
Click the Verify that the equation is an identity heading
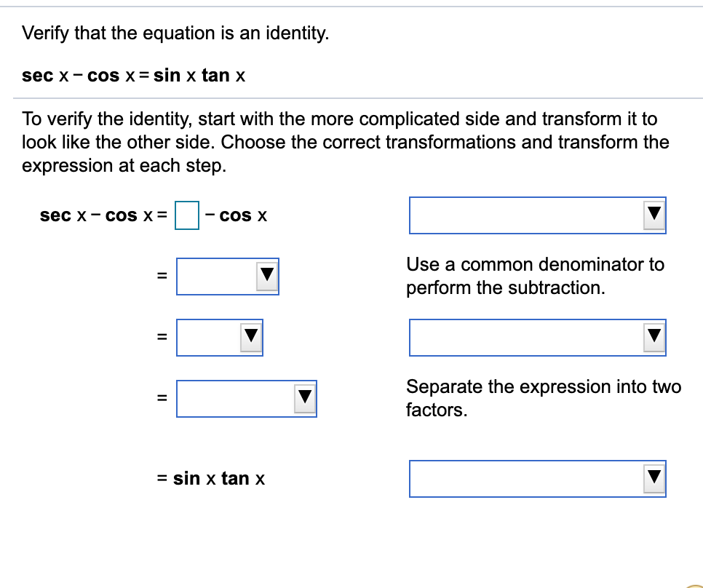coord(175,33)
